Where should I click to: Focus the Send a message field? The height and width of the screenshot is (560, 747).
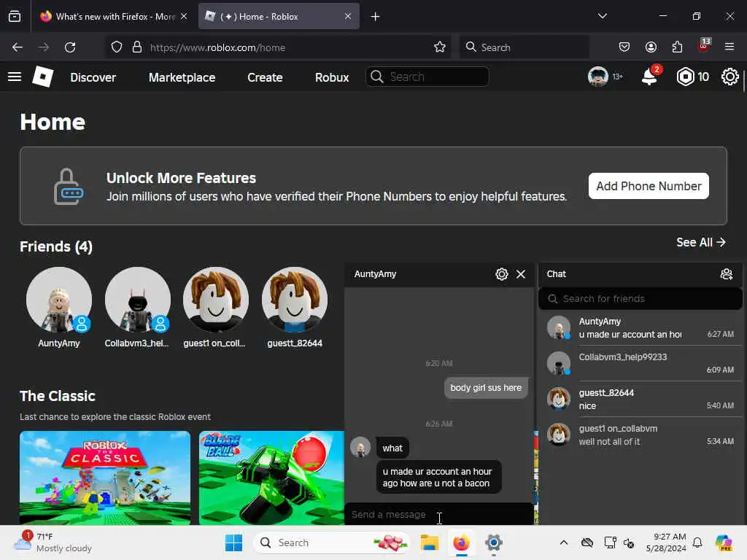[x=438, y=515]
